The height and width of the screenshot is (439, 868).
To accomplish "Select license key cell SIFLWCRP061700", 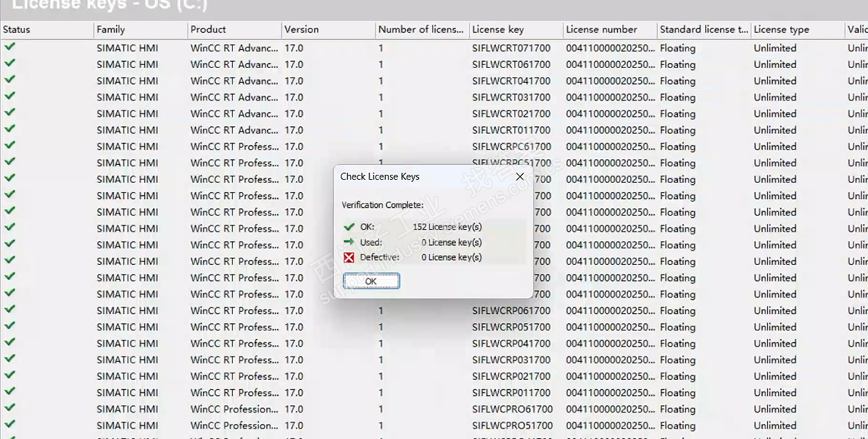I will [512, 311].
